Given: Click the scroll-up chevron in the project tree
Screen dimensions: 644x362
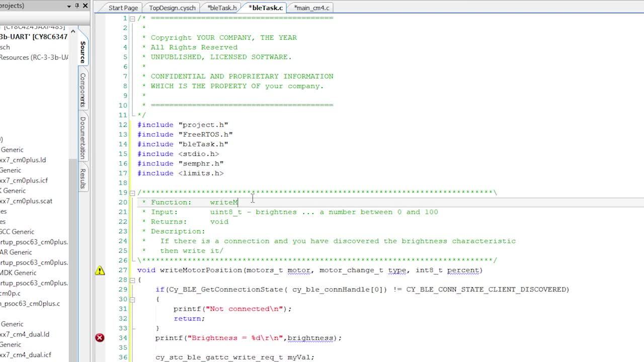Looking at the screenshot, I should click(x=73, y=31).
